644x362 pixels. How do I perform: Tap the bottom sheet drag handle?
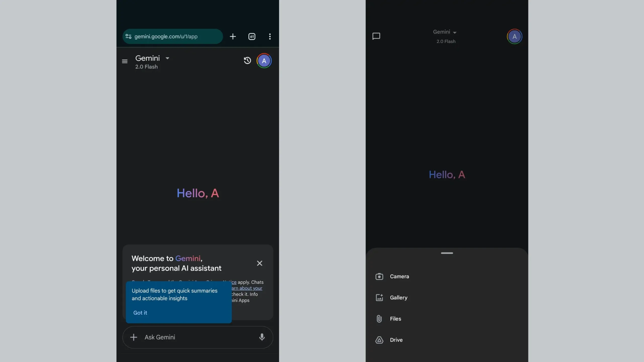point(447,253)
